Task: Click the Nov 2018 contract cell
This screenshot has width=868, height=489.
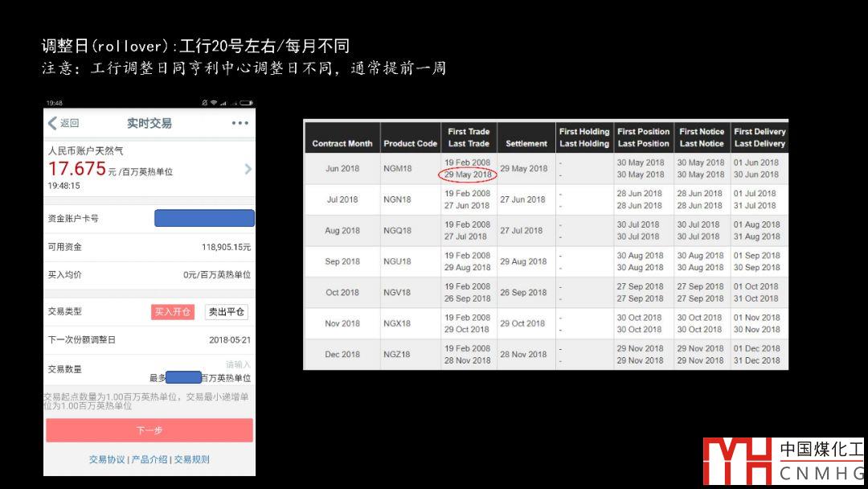Action: pyautogui.click(x=342, y=323)
